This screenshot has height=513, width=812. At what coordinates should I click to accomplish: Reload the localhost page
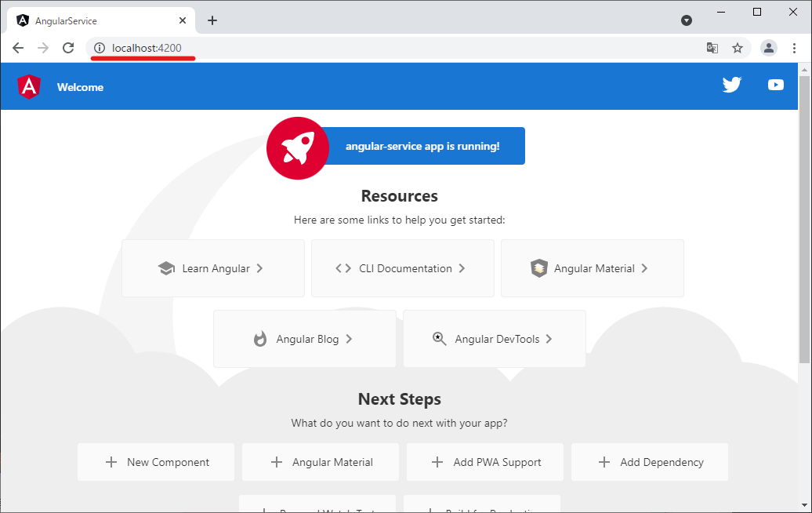(68, 48)
